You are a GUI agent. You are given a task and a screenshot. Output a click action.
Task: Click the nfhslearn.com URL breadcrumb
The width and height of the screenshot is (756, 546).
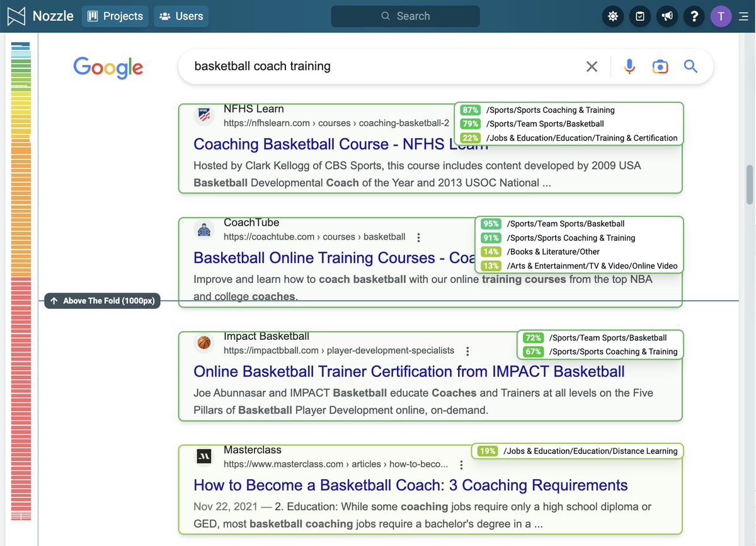[336, 123]
